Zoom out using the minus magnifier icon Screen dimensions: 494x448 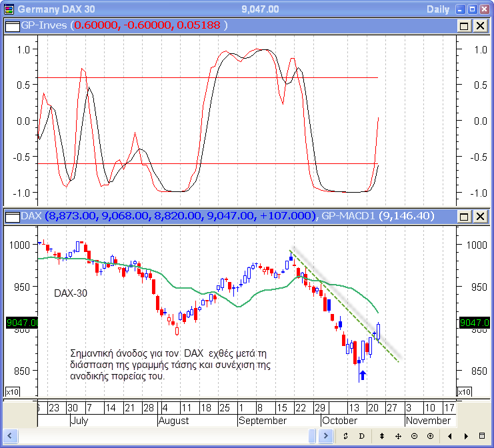coord(414,436)
